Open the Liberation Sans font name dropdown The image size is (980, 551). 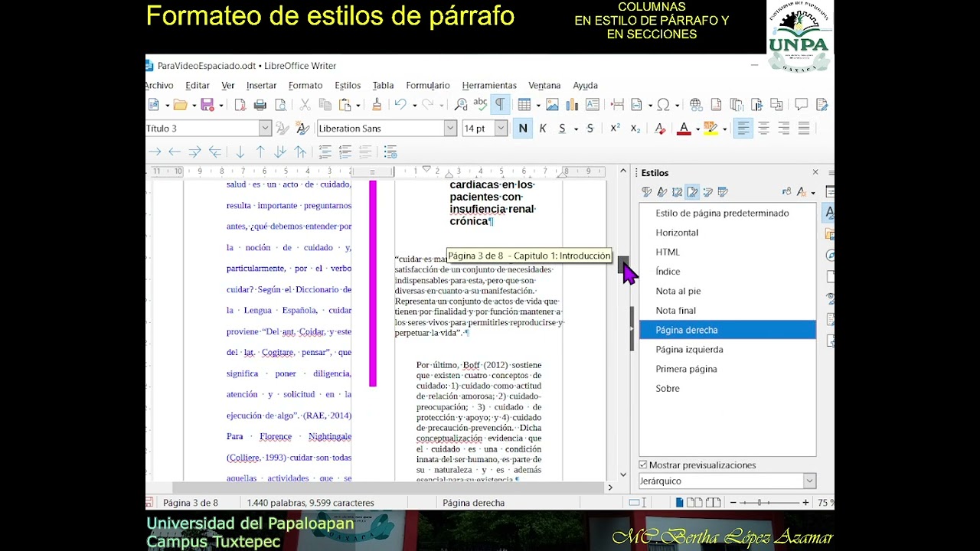450,129
